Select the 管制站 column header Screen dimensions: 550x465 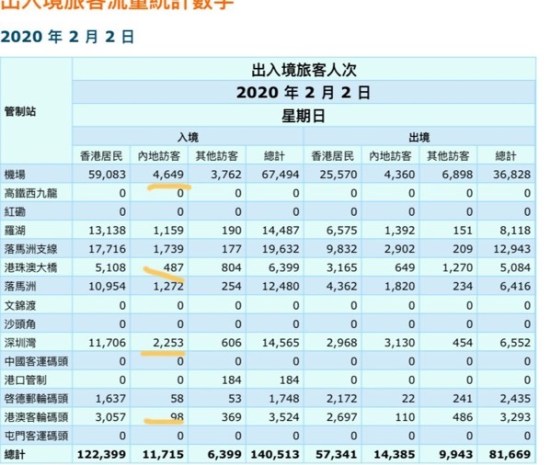20,112
